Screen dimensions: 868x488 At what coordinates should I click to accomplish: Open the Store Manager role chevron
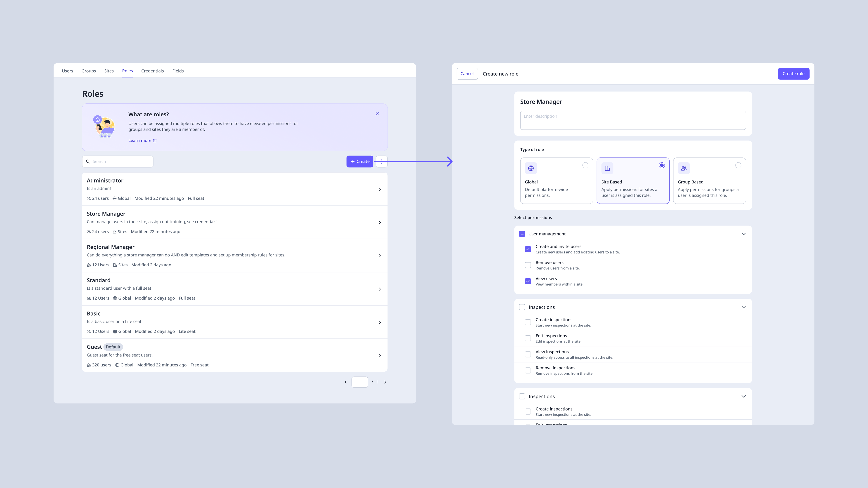[x=380, y=223]
